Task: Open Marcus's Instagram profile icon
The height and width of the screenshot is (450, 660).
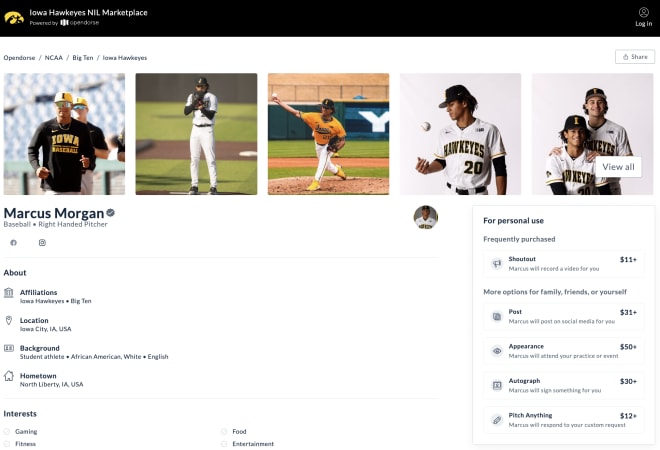Action: [42, 242]
